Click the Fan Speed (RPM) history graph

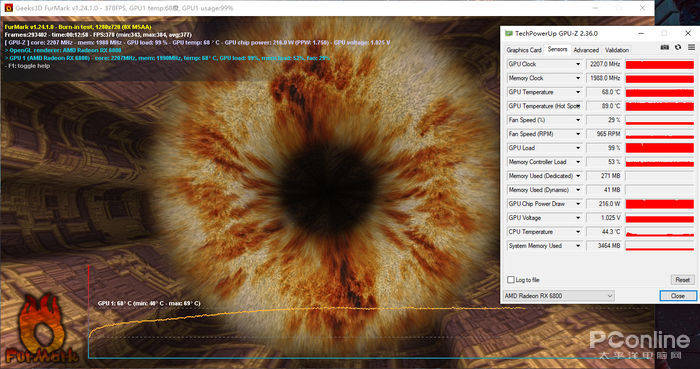(x=660, y=134)
